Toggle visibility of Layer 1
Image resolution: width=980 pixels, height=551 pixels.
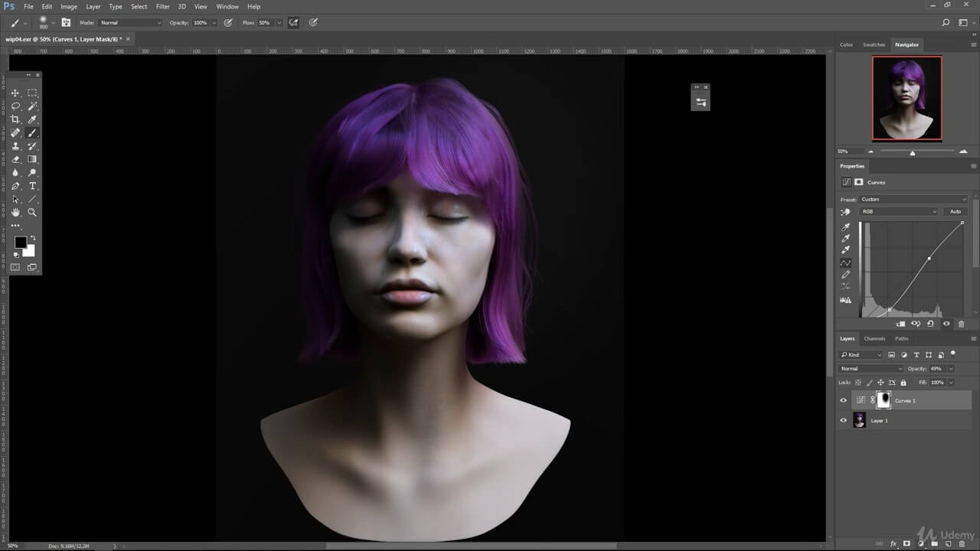pos(844,420)
